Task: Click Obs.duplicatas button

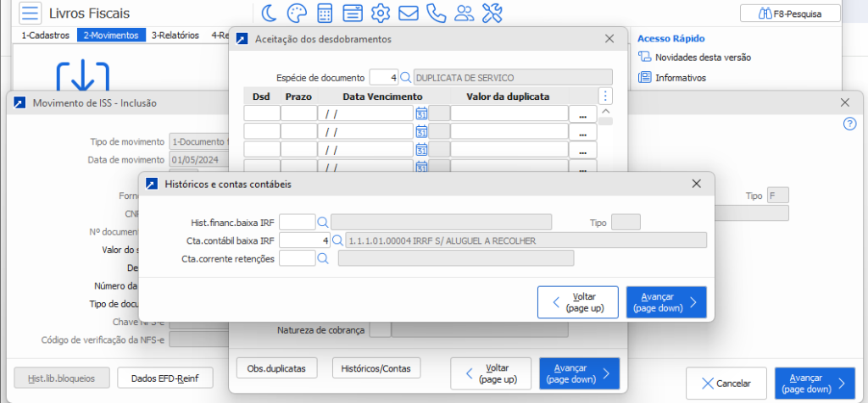Action: click(278, 367)
